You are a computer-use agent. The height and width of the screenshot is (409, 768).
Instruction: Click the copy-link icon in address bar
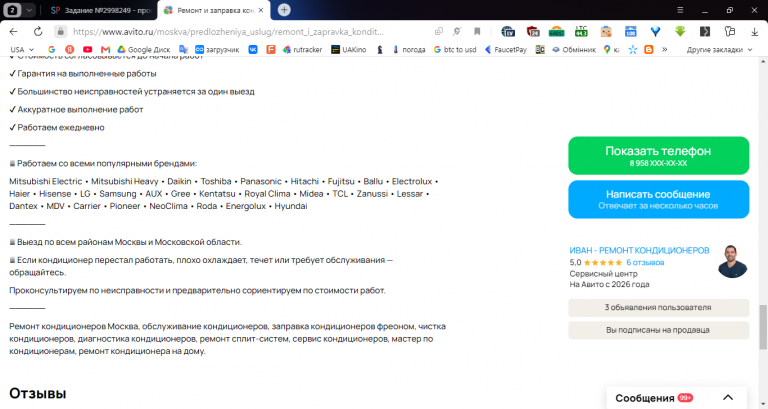tap(439, 31)
